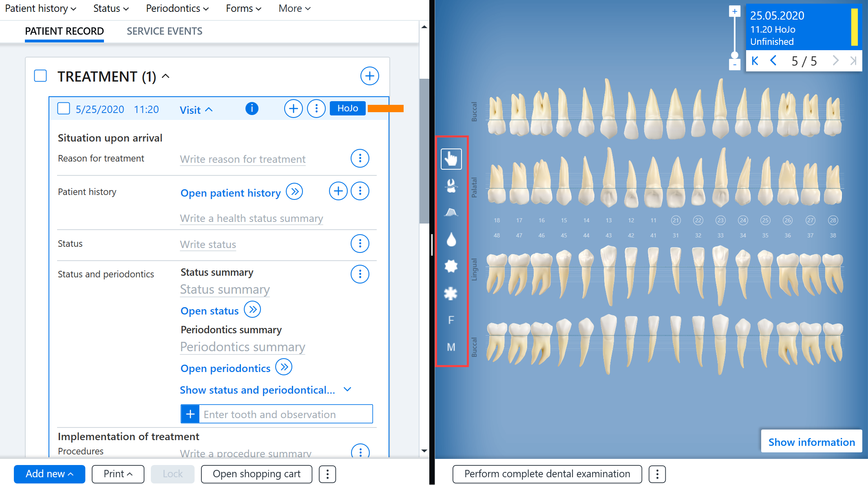The width and height of the screenshot is (868, 485).
Task: Click Open shopping cart button
Action: tap(257, 474)
